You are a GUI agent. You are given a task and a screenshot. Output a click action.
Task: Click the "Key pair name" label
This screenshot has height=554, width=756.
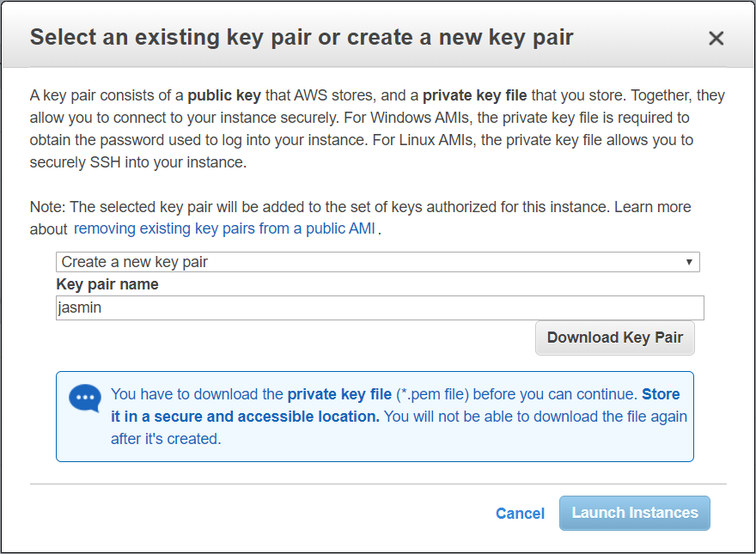(x=107, y=284)
